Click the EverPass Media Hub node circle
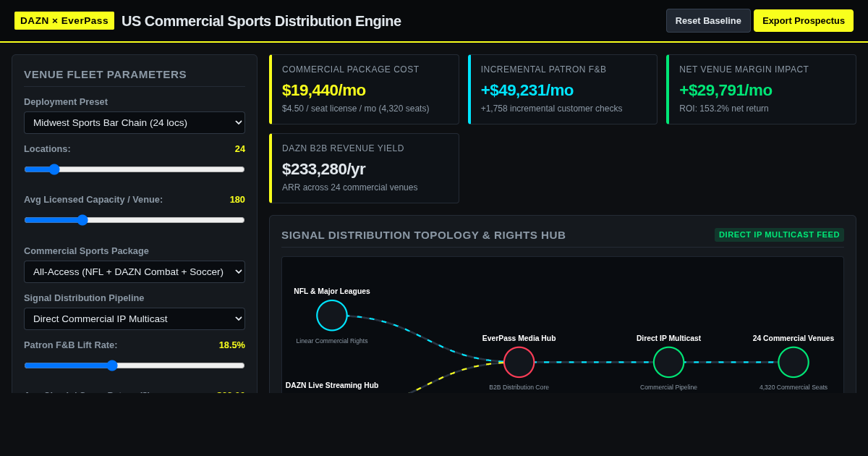The height and width of the screenshot is (456, 868). [x=519, y=362]
